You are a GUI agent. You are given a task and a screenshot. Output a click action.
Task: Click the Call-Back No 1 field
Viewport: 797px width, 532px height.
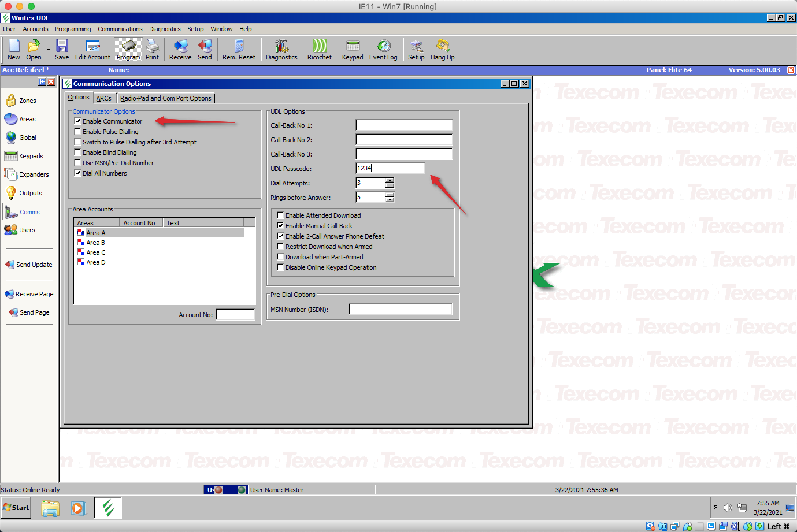[404, 125]
